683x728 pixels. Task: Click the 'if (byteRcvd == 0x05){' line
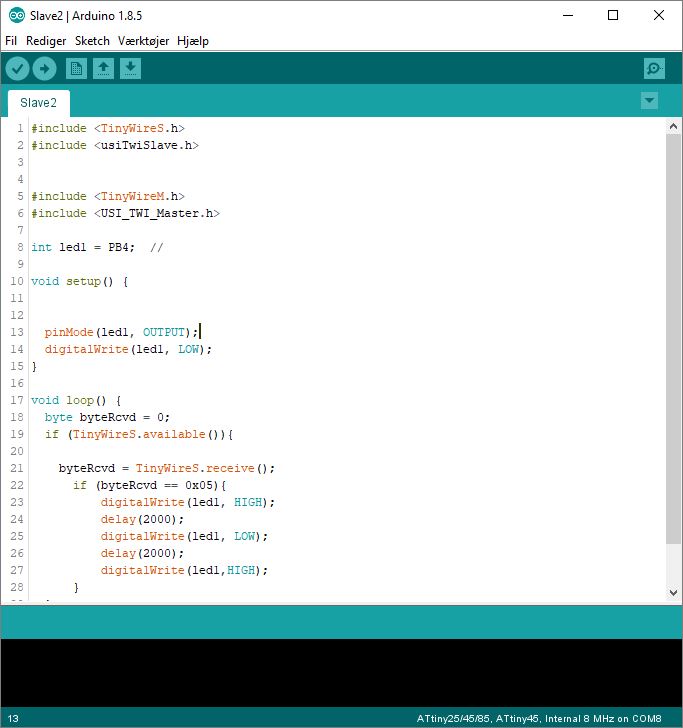tap(150, 485)
